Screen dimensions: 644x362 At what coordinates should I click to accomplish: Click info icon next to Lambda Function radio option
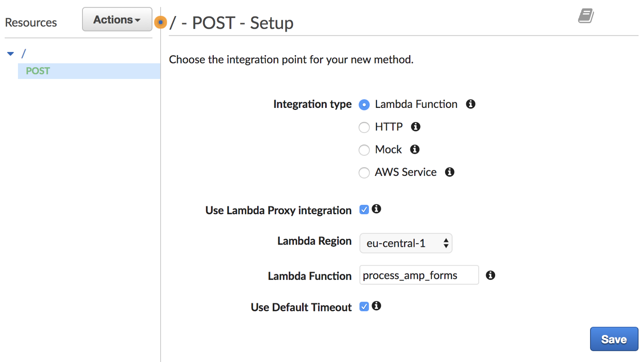click(471, 104)
